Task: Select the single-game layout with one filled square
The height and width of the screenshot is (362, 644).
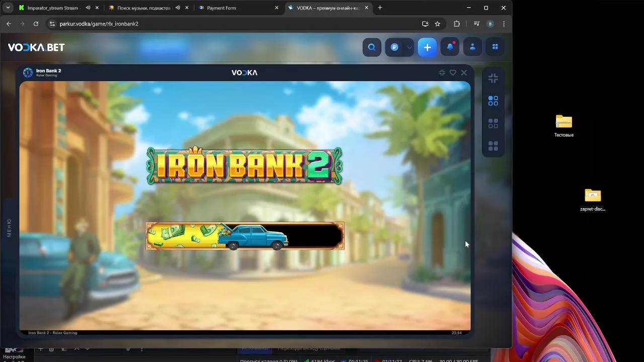Action: [x=493, y=101]
